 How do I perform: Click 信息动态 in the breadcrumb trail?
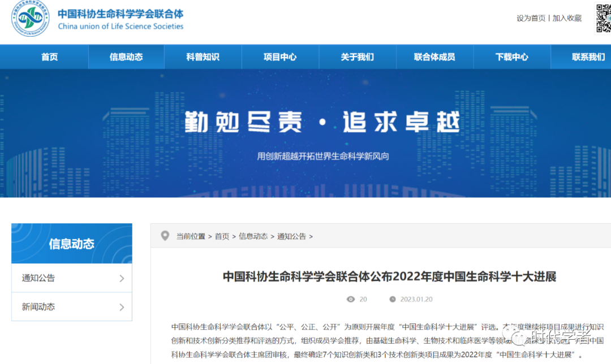pyautogui.click(x=254, y=236)
